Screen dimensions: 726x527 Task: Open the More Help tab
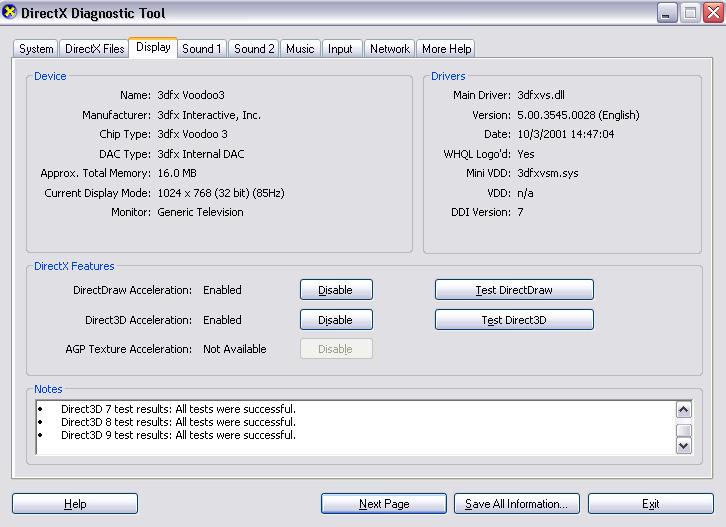446,49
